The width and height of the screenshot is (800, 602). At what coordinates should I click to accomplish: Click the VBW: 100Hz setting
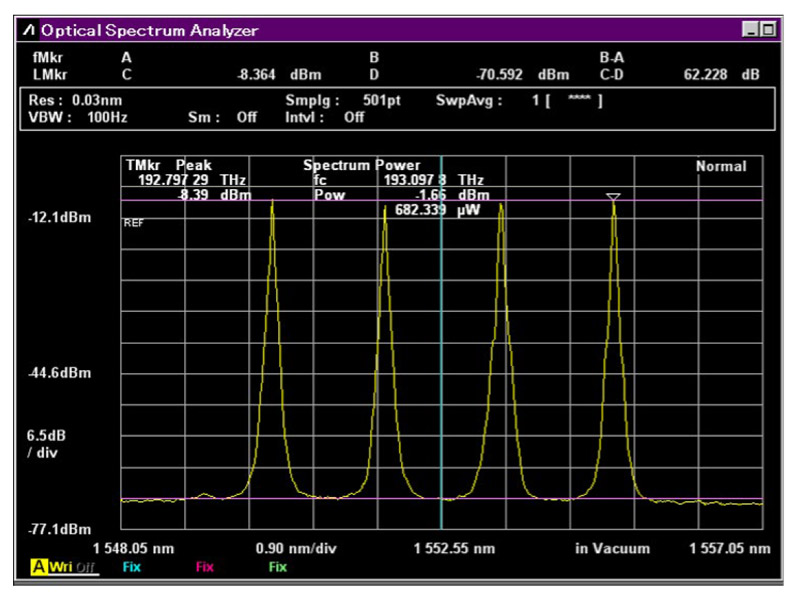pos(78,117)
